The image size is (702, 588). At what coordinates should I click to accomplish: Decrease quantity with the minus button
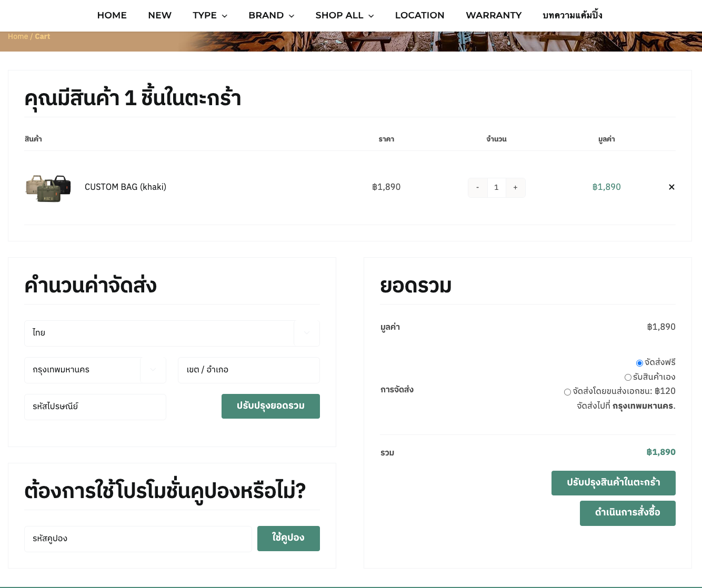click(x=477, y=188)
